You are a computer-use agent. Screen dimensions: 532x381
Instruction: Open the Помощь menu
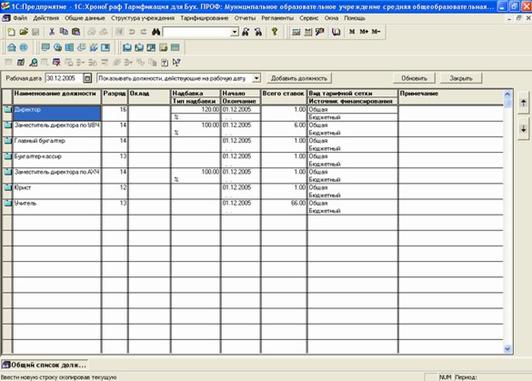pyautogui.click(x=355, y=18)
